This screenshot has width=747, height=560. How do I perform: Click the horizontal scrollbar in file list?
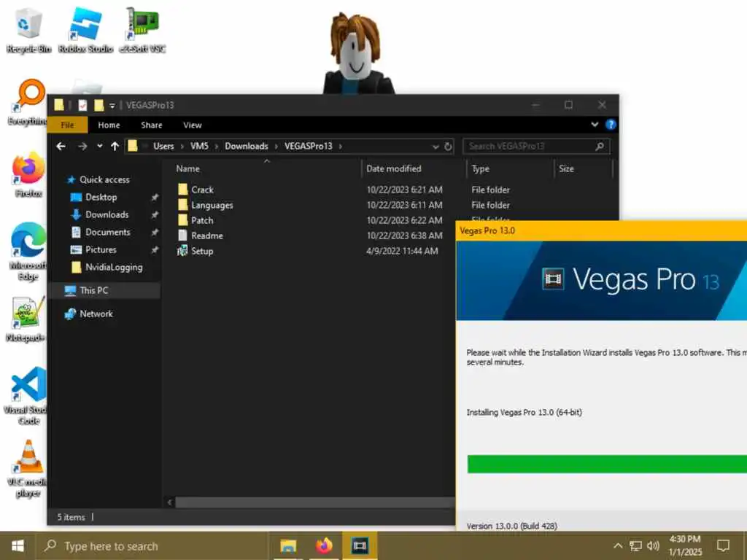[314, 502]
